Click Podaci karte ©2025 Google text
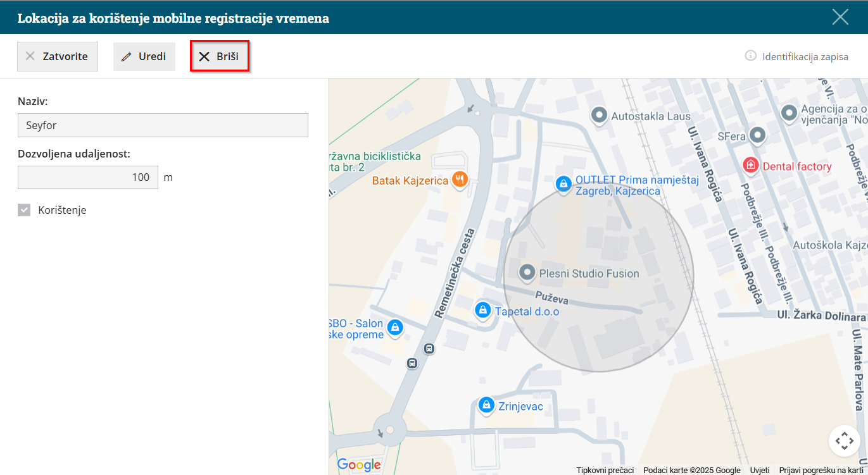This screenshot has width=868, height=475. tap(692, 470)
